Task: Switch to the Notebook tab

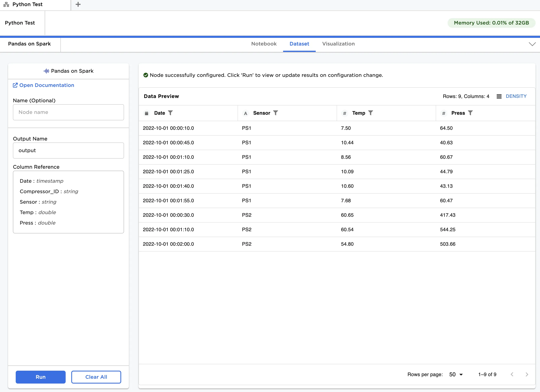Action: [x=264, y=44]
